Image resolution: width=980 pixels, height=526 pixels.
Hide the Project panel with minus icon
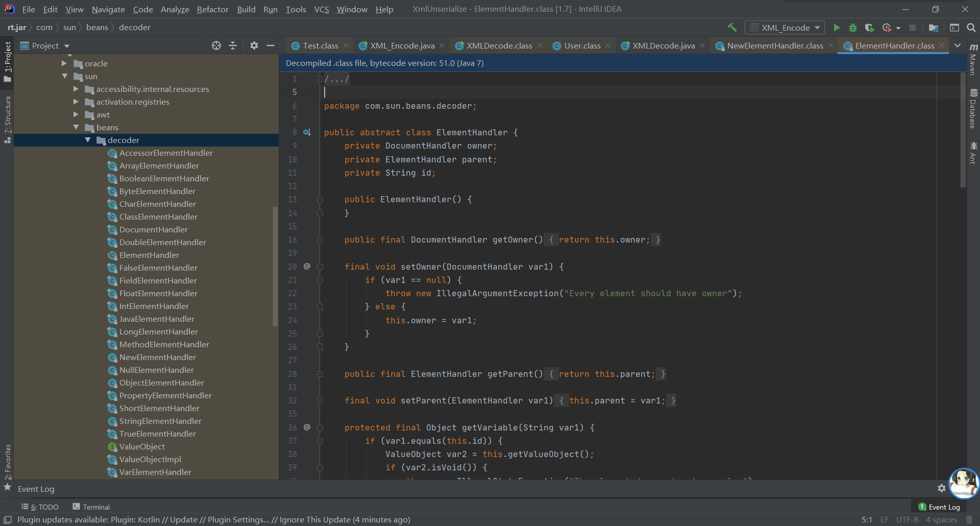pyautogui.click(x=271, y=46)
